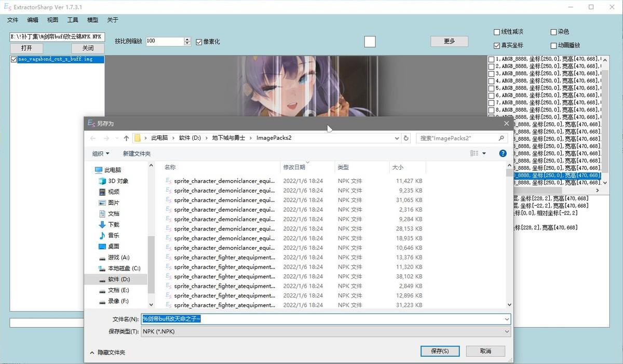Click the 保存(S) button
The image size is (623, 364).
[x=439, y=351]
